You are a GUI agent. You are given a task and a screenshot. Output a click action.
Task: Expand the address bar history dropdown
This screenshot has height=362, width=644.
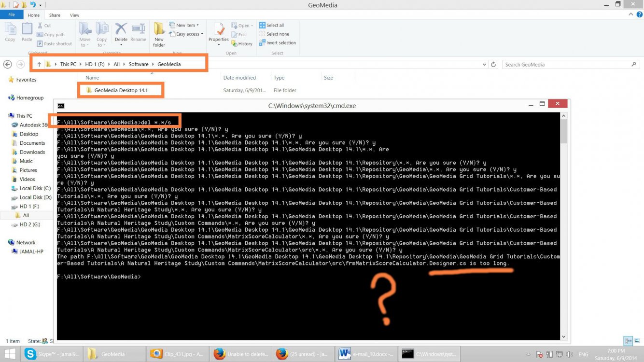coord(484,64)
